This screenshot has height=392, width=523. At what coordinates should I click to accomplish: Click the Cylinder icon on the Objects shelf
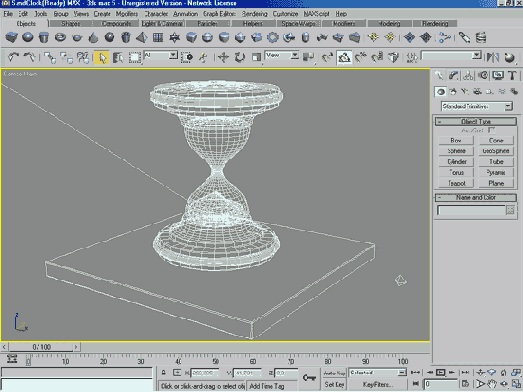tap(44, 37)
